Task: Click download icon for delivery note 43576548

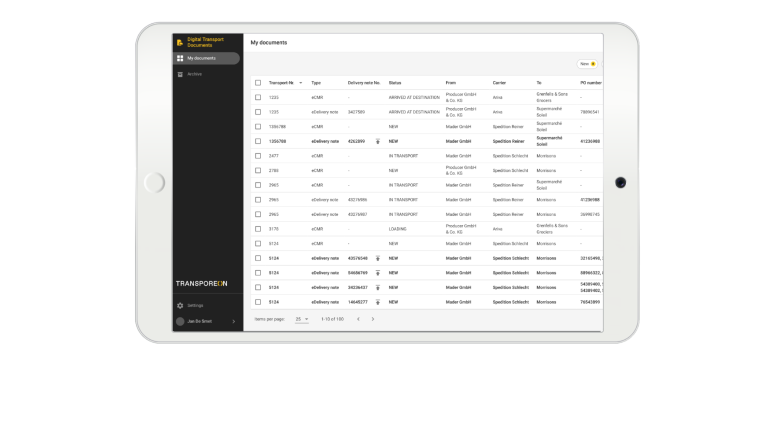Action: coord(378,258)
